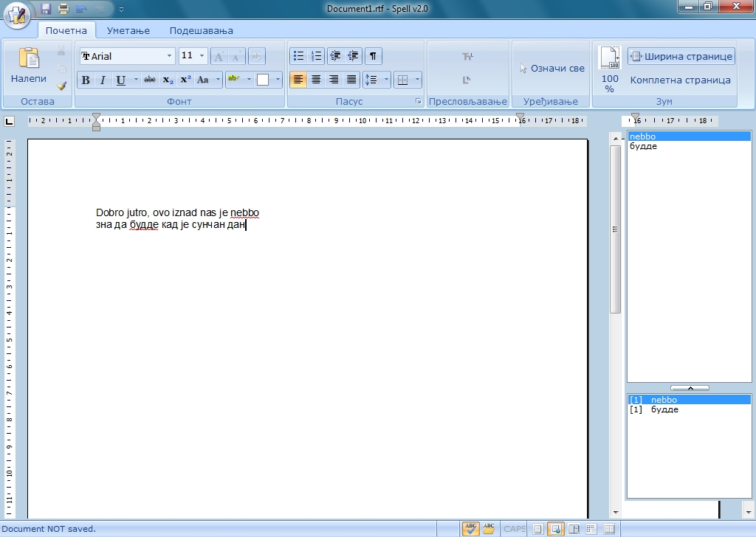This screenshot has height=537, width=756.
Task: Open the underline style dropdown arrow
Action: (136, 80)
